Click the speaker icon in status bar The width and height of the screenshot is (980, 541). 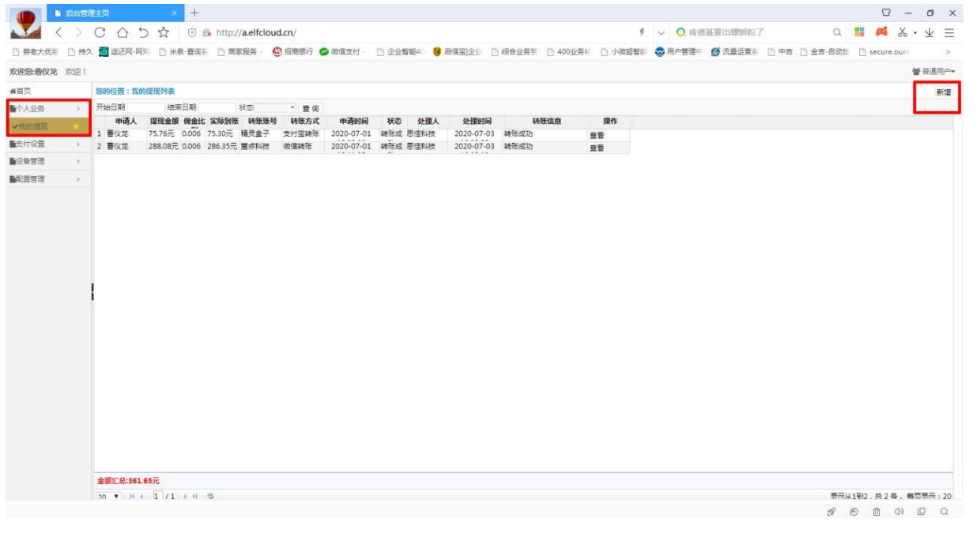(899, 512)
